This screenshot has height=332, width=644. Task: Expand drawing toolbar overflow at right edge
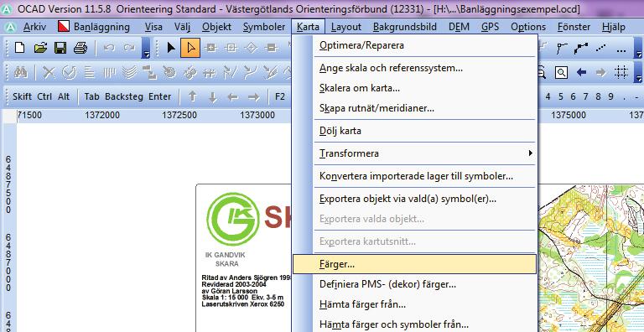pyautogui.click(x=638, y=48)
